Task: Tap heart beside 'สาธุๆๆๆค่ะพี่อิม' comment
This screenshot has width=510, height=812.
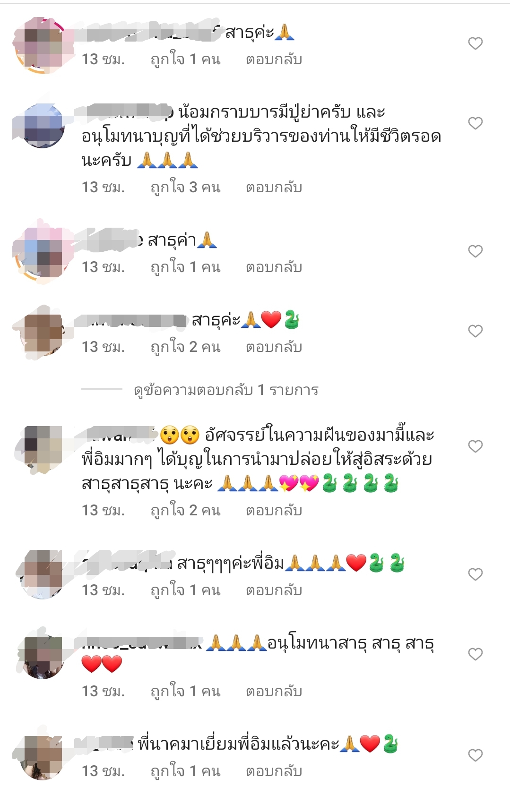Action: [x=475, y=574]
